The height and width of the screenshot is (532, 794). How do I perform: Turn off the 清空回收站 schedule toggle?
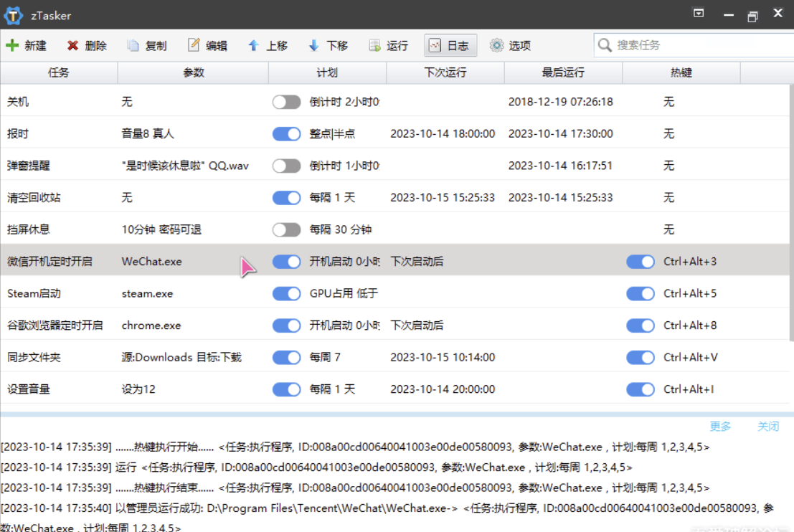coord(285,197)
